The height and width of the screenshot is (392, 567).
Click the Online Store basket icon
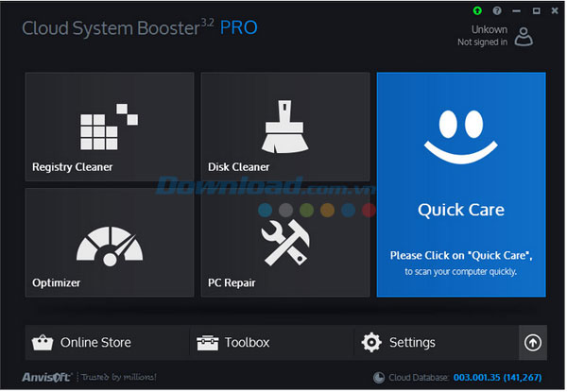[x=43, y=343]
